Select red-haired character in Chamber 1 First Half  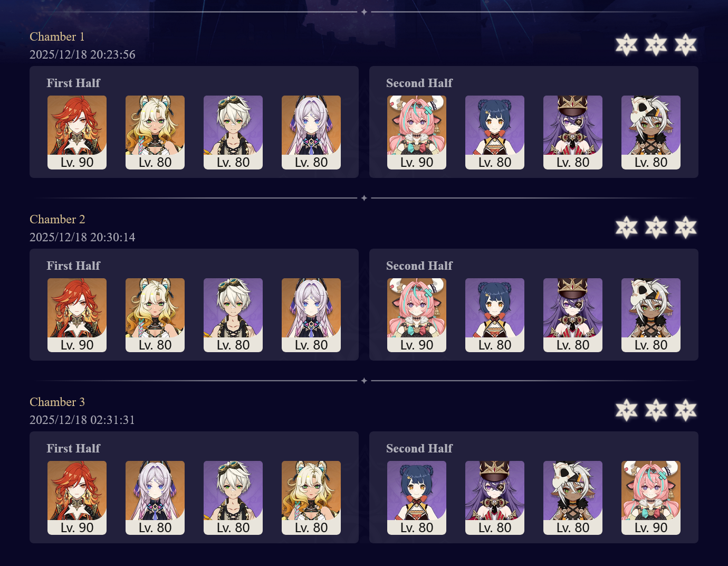77,133
